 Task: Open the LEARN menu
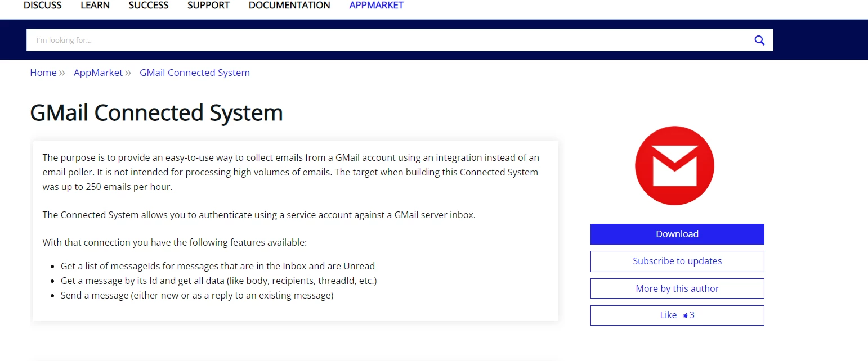pyautogui.click(x=95, y=6)
